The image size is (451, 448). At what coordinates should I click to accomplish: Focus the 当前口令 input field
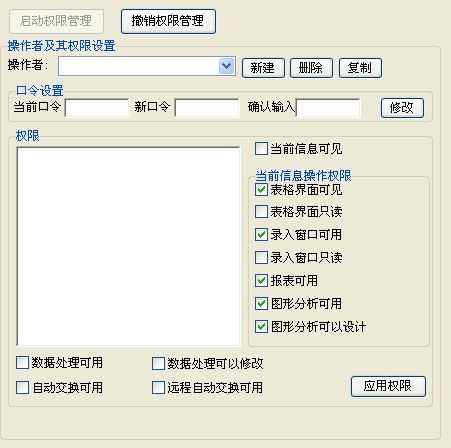pyautogui.click(x=97, y=108)
